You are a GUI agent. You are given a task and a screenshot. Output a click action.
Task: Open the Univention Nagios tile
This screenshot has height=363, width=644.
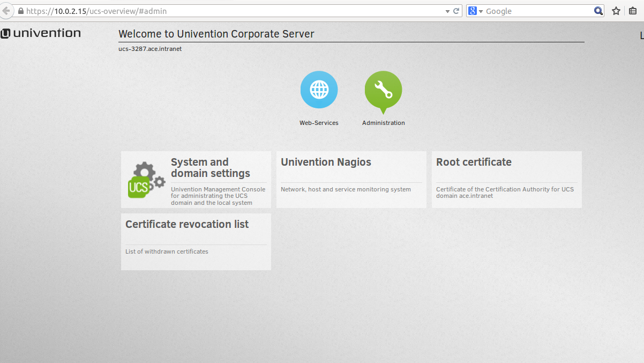[x=351, y=180]
